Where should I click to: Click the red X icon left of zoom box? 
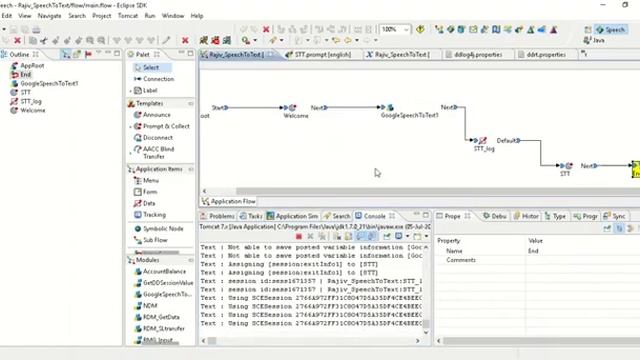coord(266,29)
